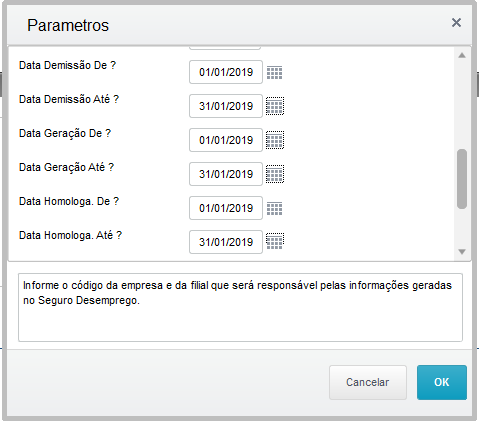Select the Data Homologa. De date field
The image size is (479, 423).
point(226,208)
